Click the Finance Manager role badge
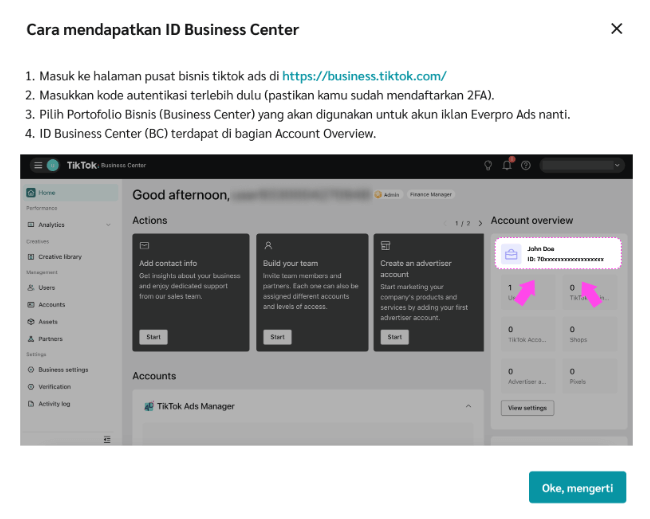Image resolution: width=650 pixels, height=519 pixels. (x=431, y=194)
